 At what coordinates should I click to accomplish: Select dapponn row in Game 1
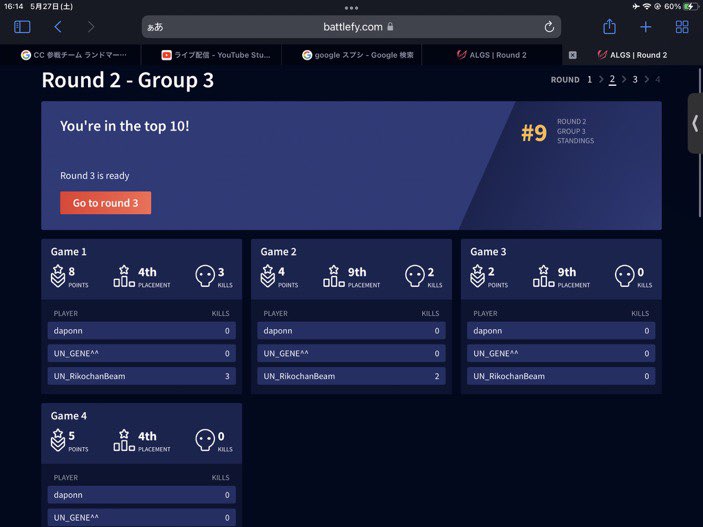click(x=142, y=331)
